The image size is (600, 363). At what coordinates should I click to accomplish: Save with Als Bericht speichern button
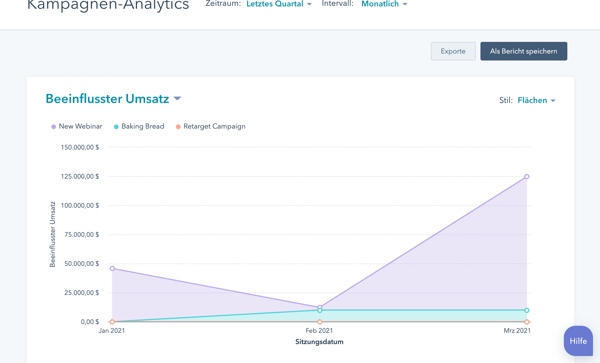(x=523, y=51)
